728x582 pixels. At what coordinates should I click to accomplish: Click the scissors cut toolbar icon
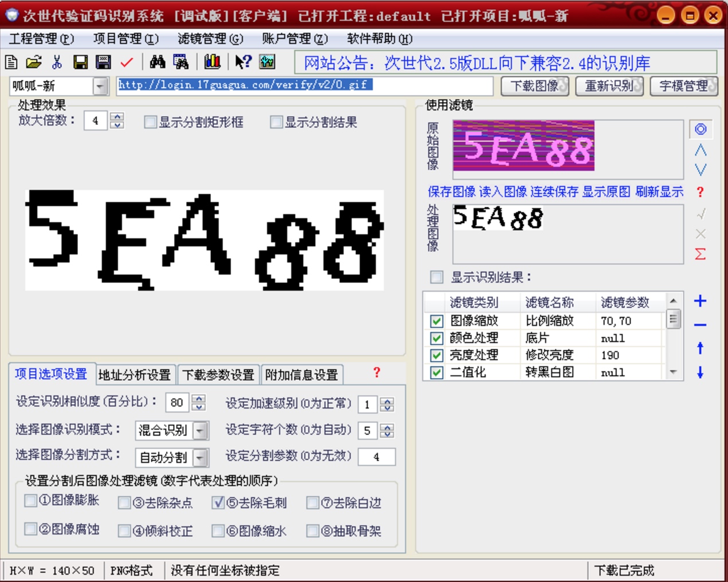pos(57,62)
